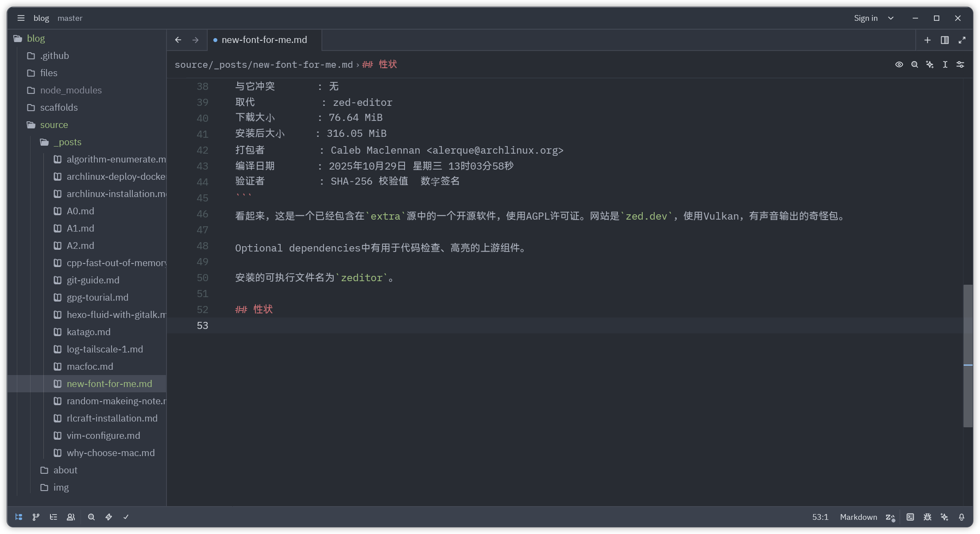The height and width of the screenshot is (534, 980).
Task: Open the terminal panel icon
Action: coord(910,517)
